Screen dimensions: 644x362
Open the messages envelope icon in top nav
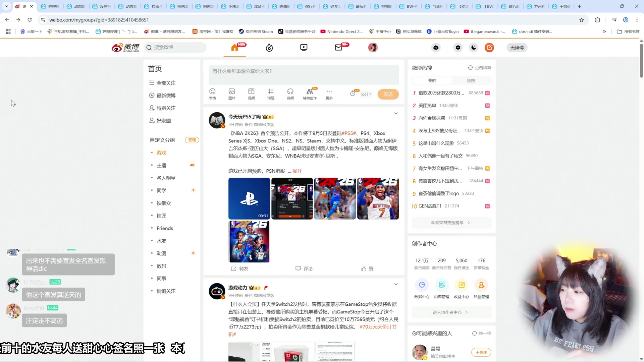pyautogui.click(x=338, y=47)
